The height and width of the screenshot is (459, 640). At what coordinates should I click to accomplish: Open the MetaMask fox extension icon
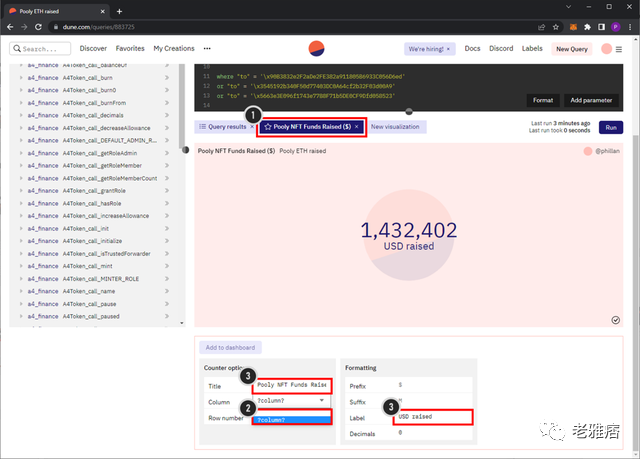coord(573,27)
